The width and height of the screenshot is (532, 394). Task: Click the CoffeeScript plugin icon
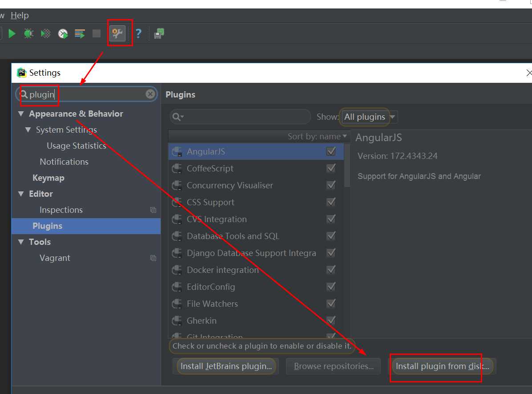coord(177,168)
